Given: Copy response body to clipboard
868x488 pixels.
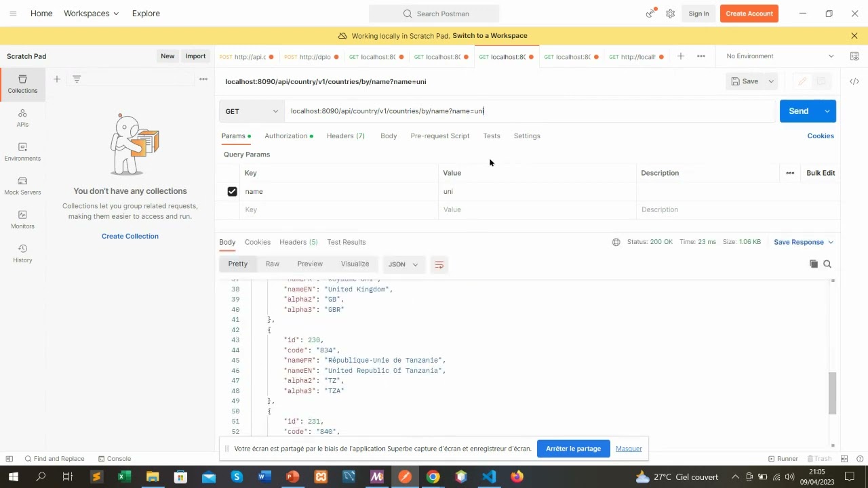Looking at the screenshot, I should coord(814,264).
